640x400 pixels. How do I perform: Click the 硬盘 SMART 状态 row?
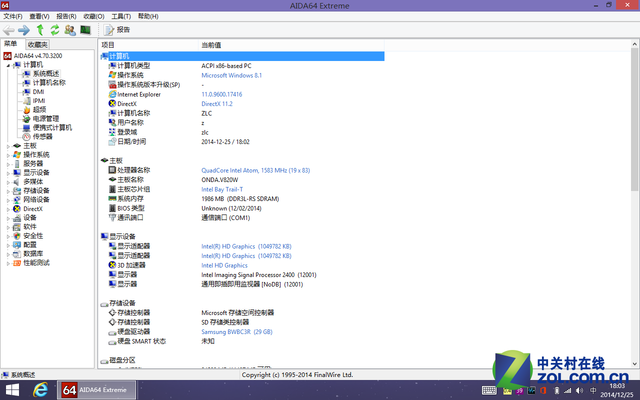242,341
